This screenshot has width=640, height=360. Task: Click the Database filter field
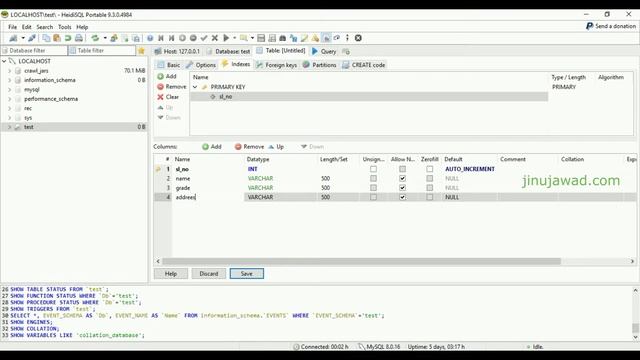click(34, 51)
